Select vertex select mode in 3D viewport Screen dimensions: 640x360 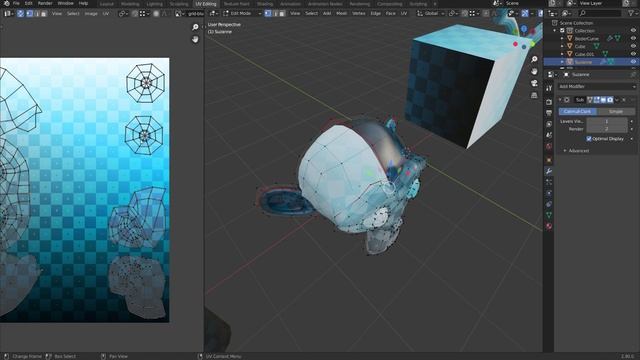click(268, 13)
